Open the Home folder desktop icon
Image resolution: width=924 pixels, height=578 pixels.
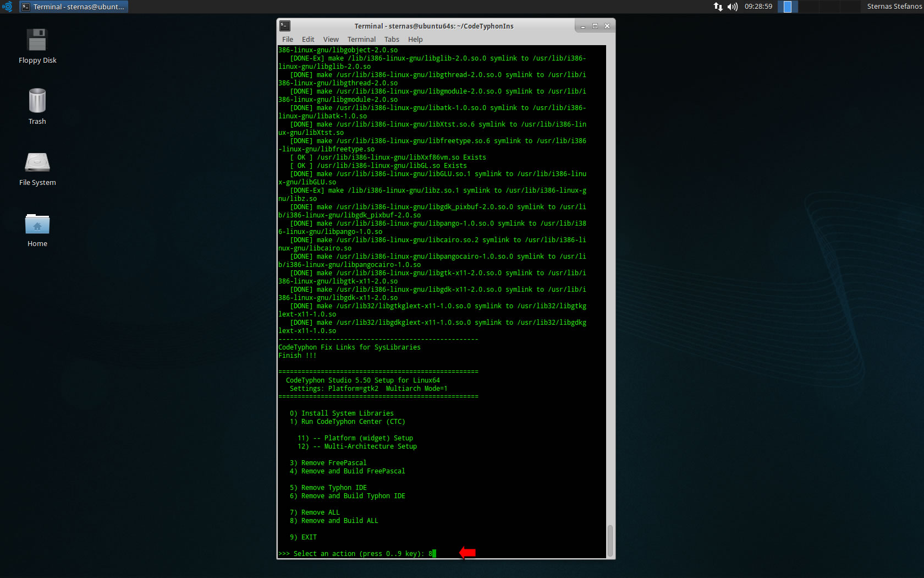(x=37, y=230)
